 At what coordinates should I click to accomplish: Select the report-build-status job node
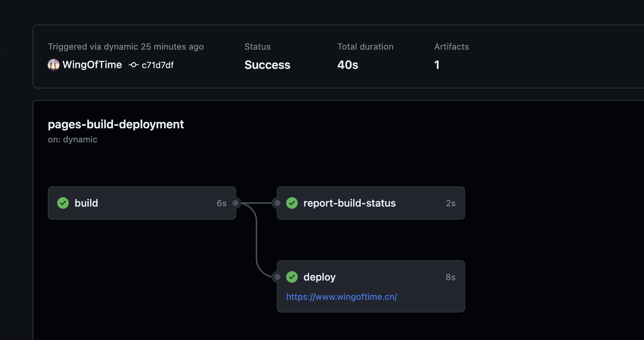(371, 203)
